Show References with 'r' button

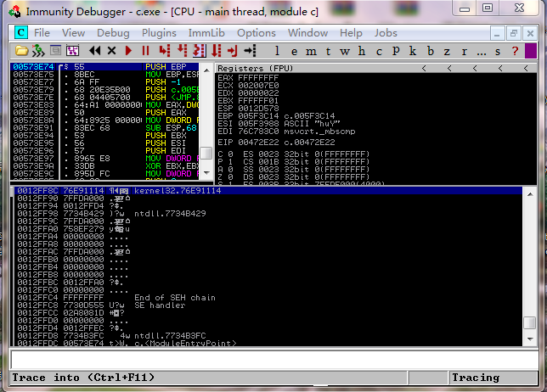[464, 52]
